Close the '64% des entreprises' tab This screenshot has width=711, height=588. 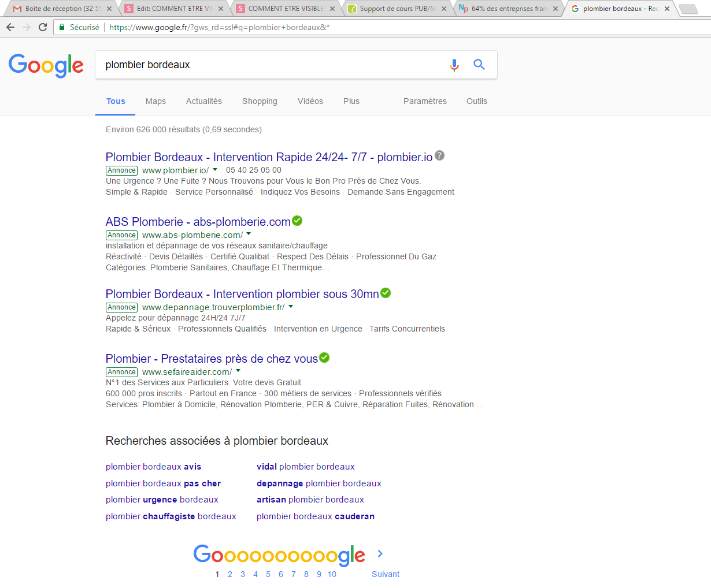(556, 9)
